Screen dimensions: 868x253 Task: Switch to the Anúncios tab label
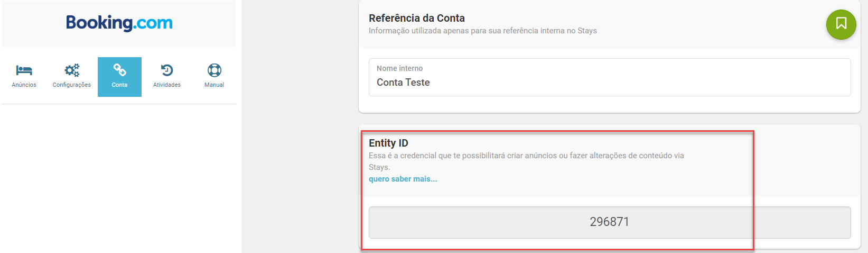click(x=24, y=85)
